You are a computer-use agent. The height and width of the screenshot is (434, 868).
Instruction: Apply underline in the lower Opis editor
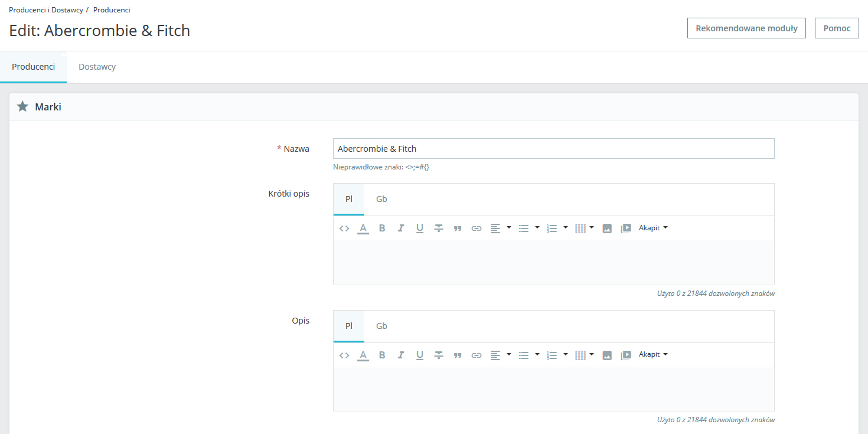pos(420,355)
